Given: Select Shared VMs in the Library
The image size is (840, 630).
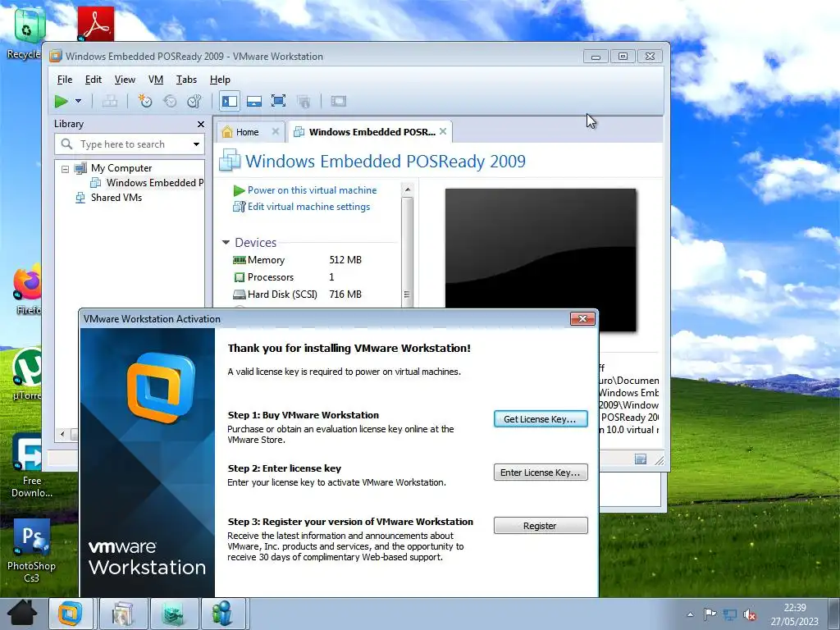Looking at the screenshot, I should [116, 198].
